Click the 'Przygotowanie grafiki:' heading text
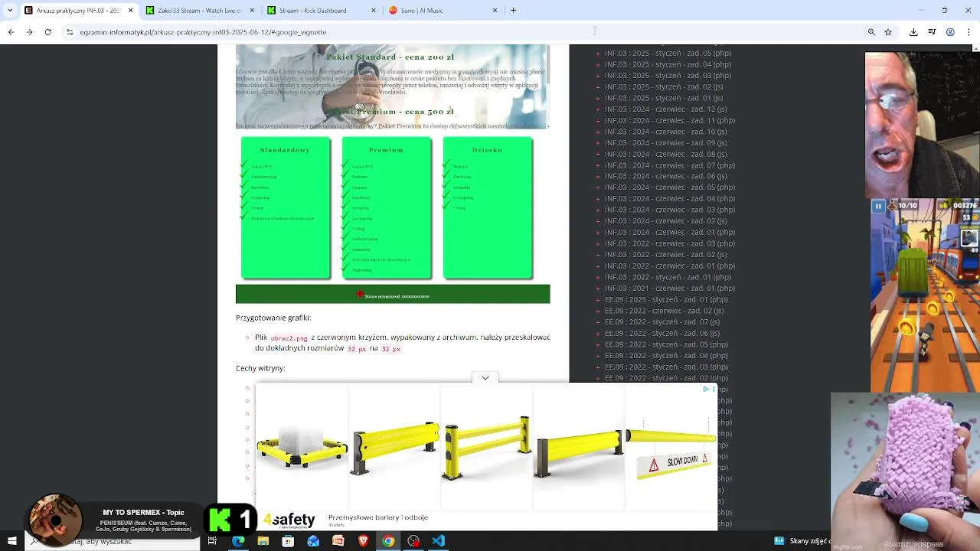This screenshot has width=980, height=551. (273, 318)
